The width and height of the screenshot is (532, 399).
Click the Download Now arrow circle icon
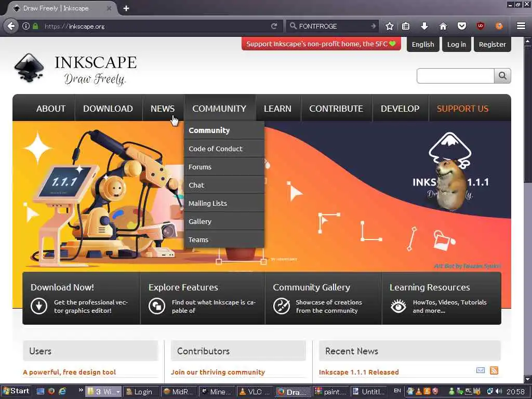click(38, 305)
